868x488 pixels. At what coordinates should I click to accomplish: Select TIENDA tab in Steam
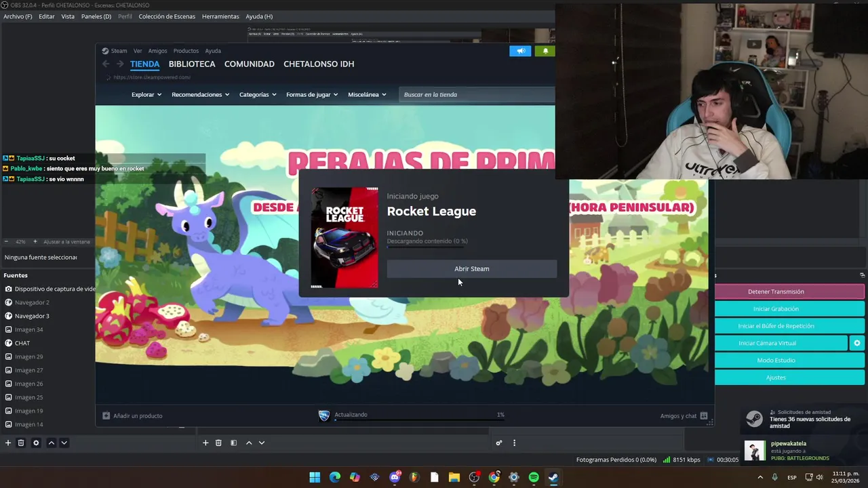point(144,64)
